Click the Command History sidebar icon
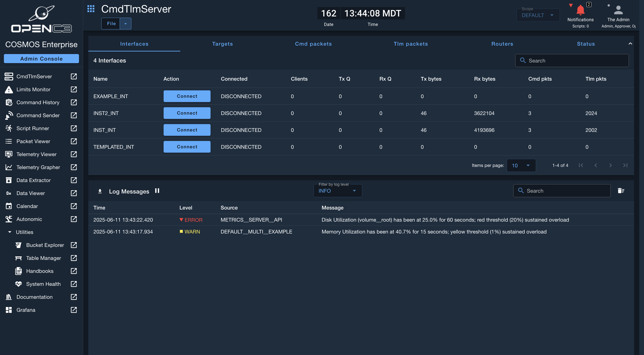 [9, 102]
